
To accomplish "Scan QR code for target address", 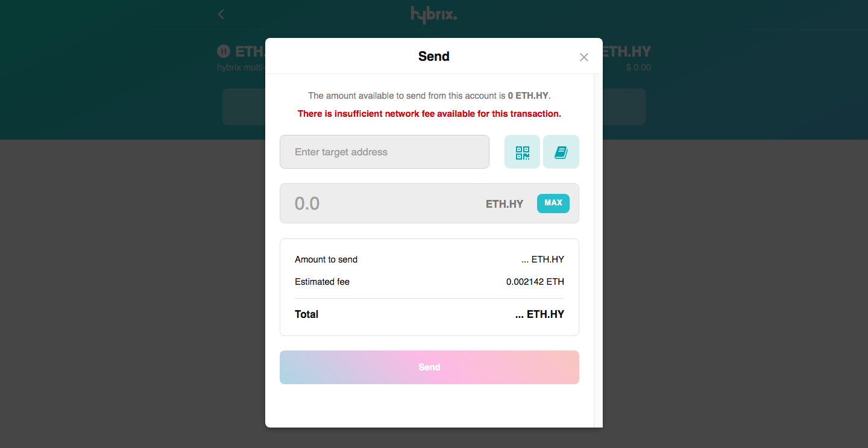I will pos(522,152).
